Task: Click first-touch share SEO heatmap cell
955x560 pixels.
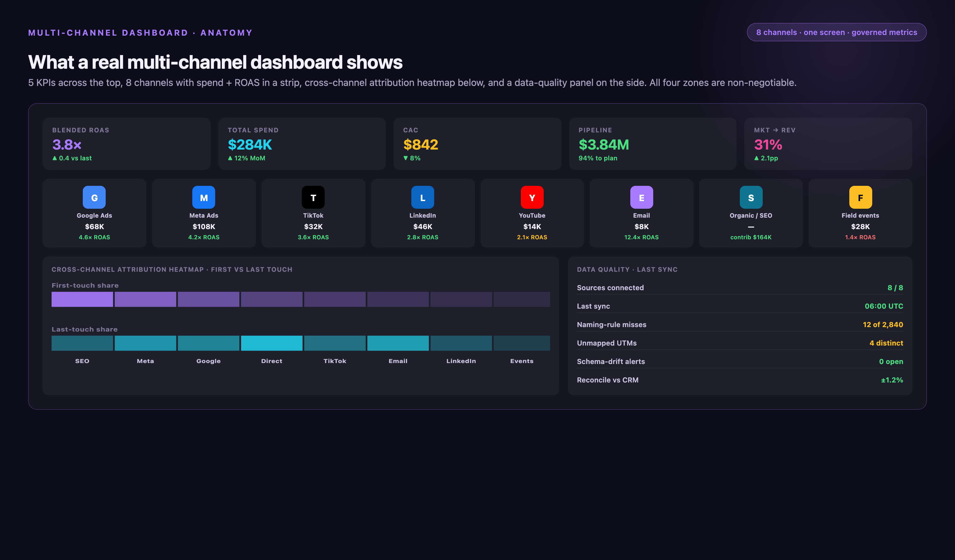Action: pos(82,299)
